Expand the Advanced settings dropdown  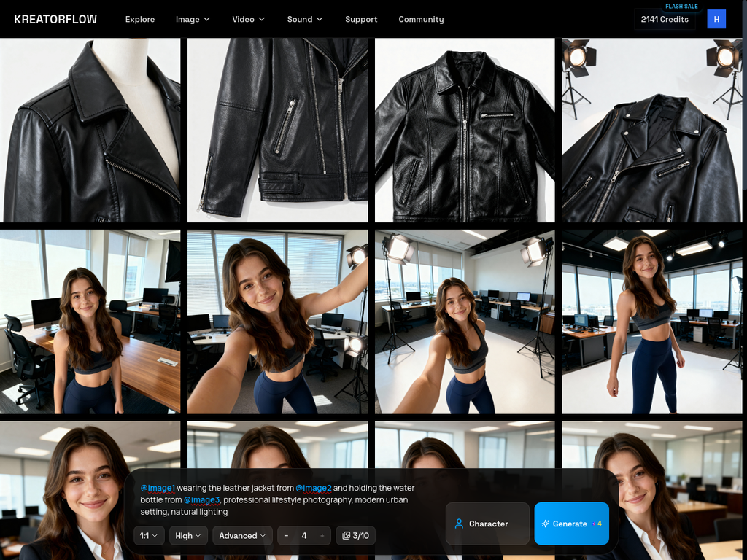tap(242, 536)
